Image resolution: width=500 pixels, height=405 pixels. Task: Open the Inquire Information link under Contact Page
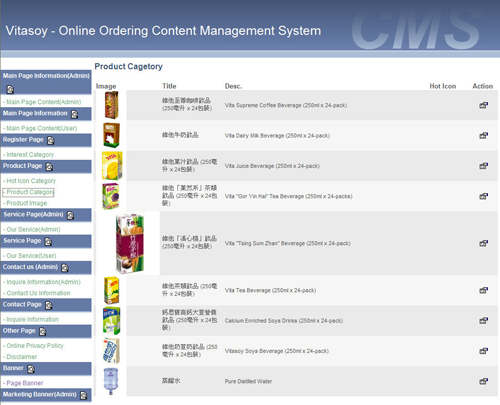tap(32, 319)
